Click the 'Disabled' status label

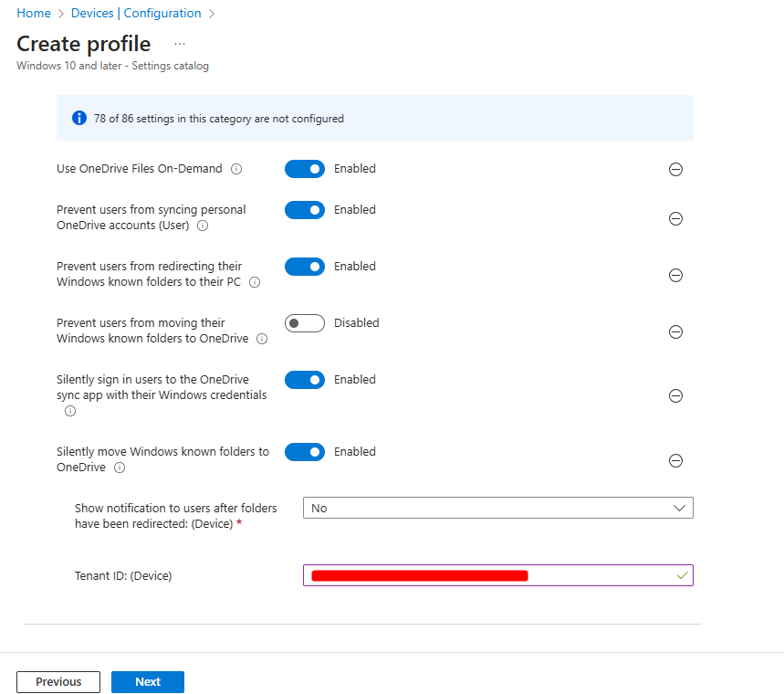(357, 322)
